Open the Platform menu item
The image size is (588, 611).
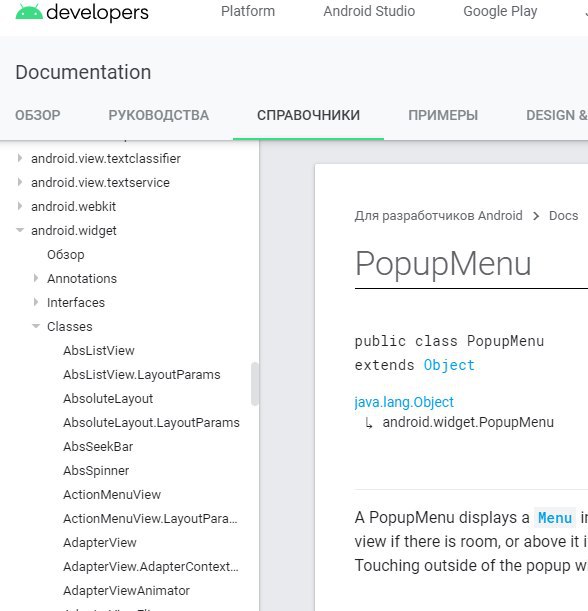point(248,11)
